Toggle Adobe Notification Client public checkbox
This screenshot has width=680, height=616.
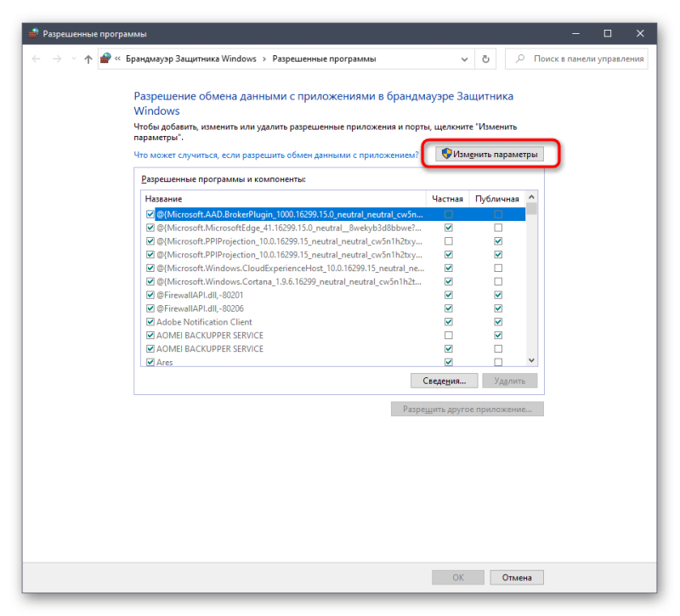click(498, 322)
